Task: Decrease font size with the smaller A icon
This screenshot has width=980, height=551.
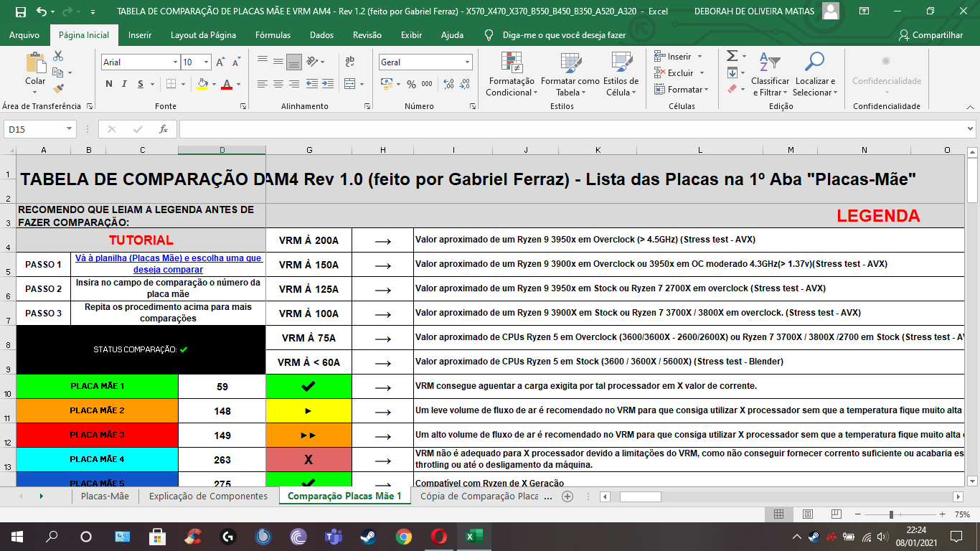Action: (238, 62)
